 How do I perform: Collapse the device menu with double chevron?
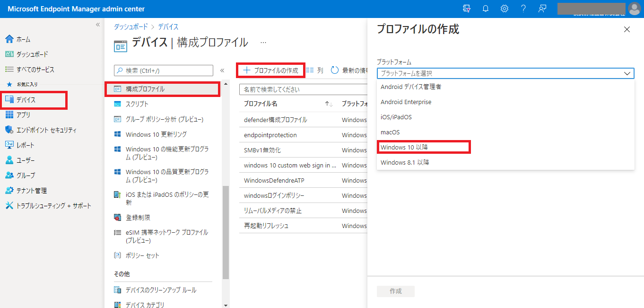tap(222, 70)
